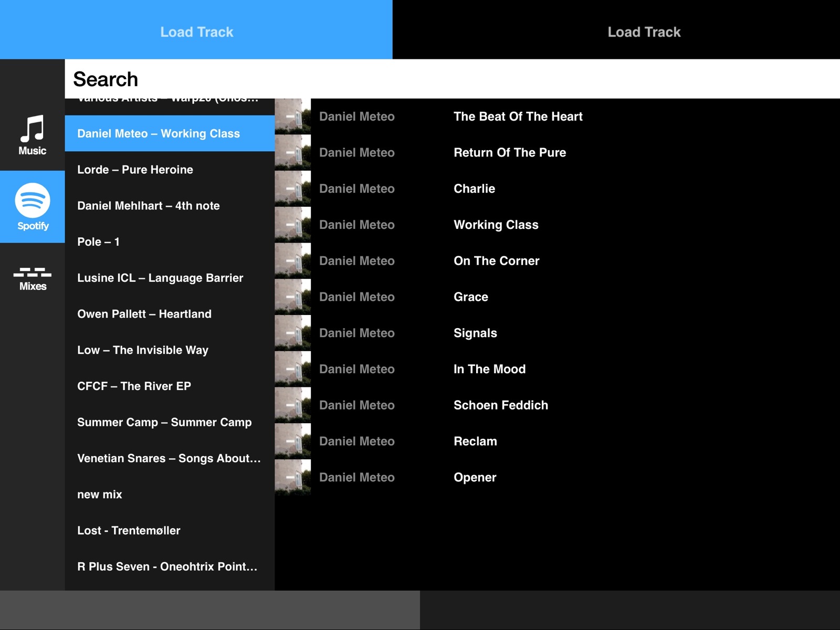Screen dimensions: 840x630
Task: Tap album art next to Opener track
Action: point(292,477)
